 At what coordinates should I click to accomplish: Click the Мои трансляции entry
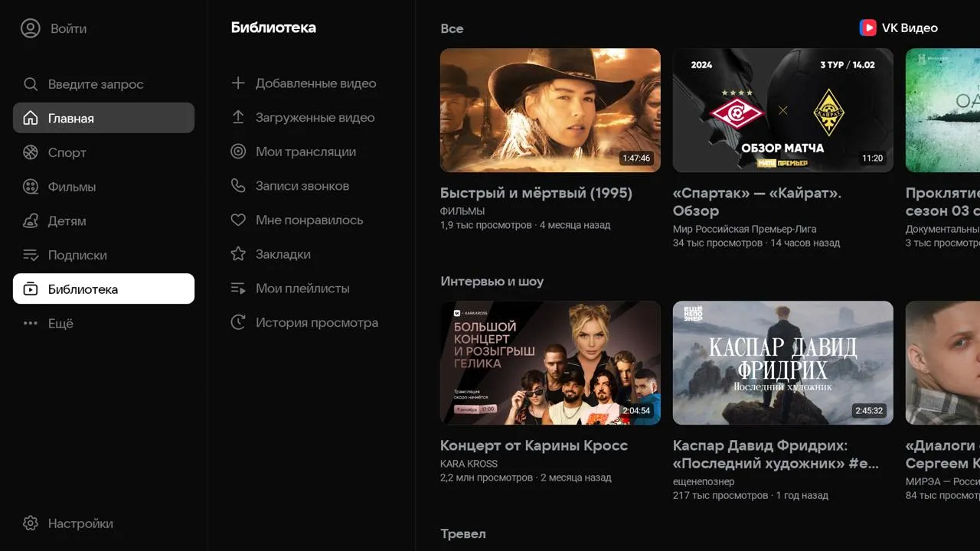(294, 152)
